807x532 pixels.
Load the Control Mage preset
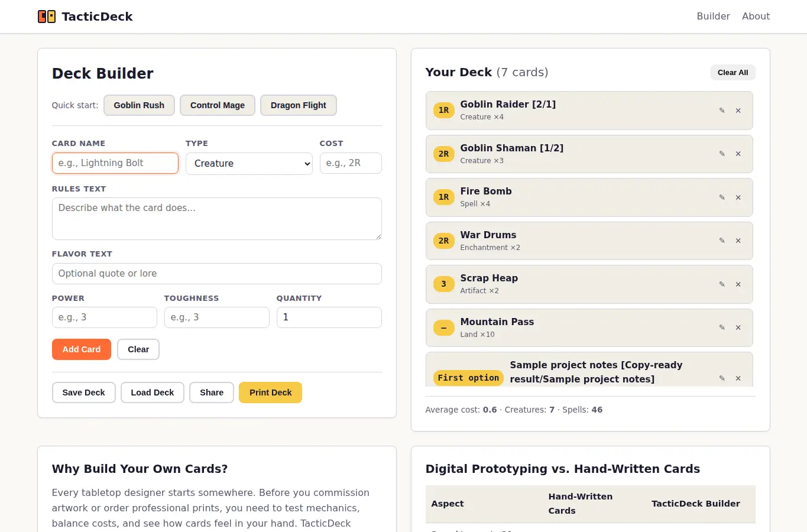(218, 105)
